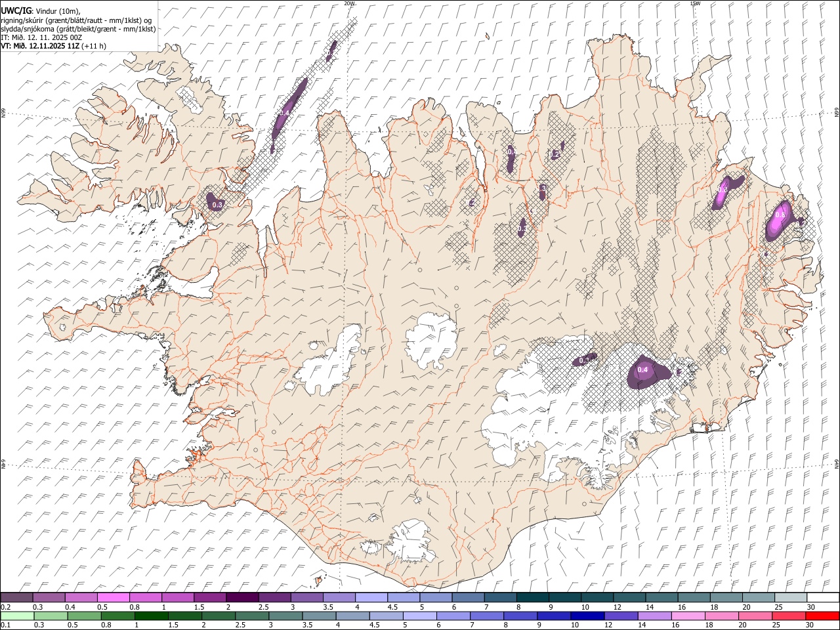Click the '4.5' tick label under top legend row

point(393,607)
